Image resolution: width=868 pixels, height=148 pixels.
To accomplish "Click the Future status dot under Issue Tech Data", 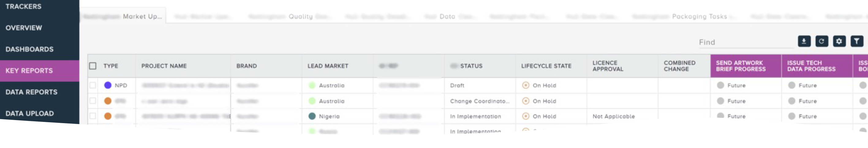I will tap(792, 85).
